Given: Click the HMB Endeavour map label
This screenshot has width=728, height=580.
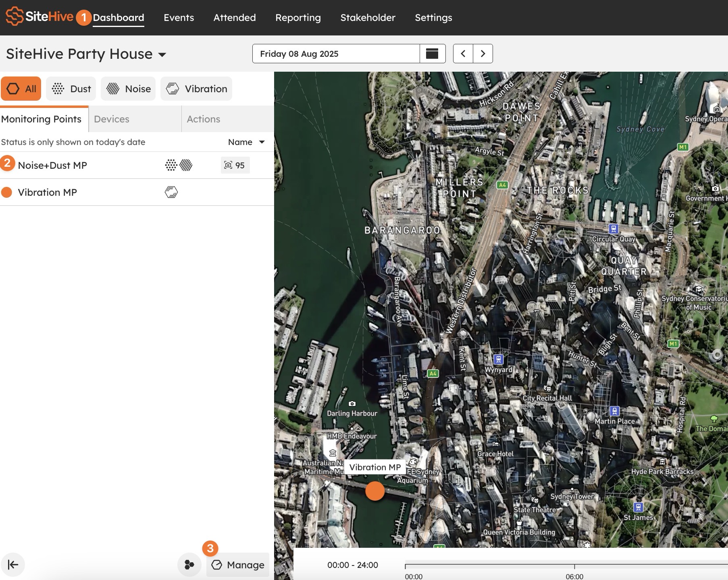Looking at the screenshot, I should pyautogui.click(x=352, y=436).
